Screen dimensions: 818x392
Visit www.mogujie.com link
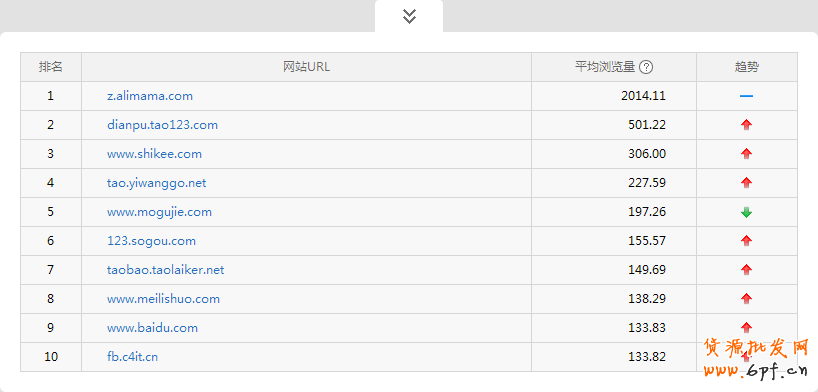pos(159,212)
